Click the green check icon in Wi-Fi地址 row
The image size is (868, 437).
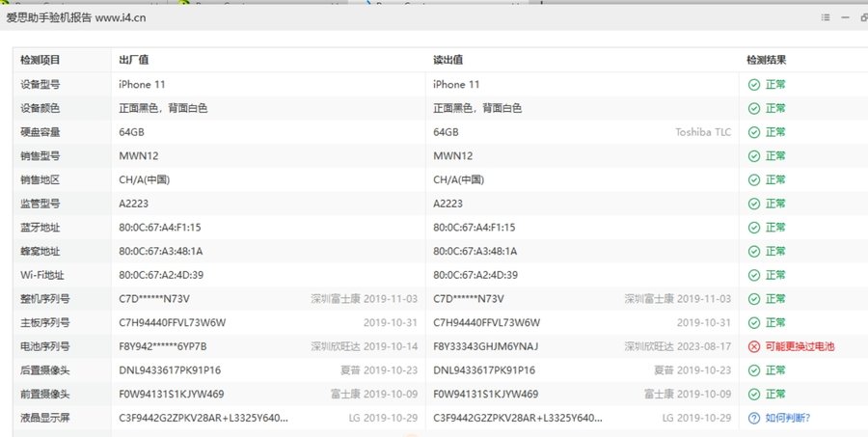pyautogui.click(x=754, y=275)
